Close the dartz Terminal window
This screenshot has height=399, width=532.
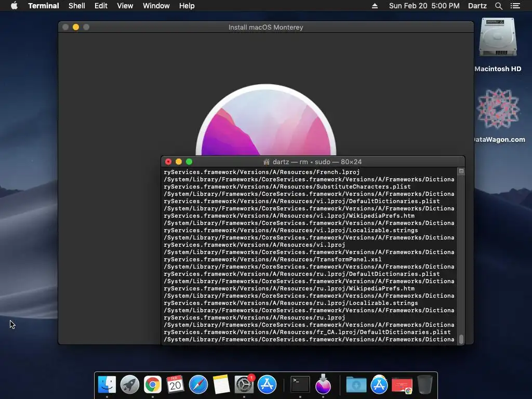168,162
